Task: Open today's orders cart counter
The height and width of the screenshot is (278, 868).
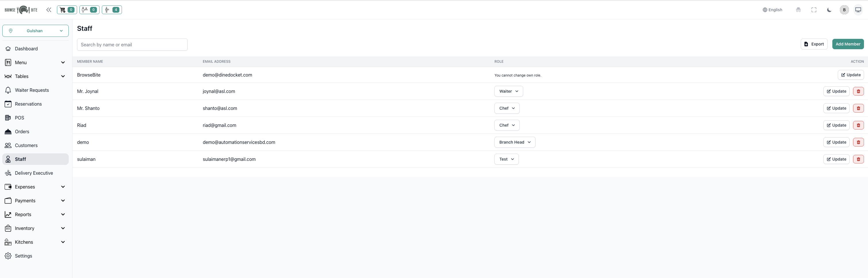Action: pos(67,10)
